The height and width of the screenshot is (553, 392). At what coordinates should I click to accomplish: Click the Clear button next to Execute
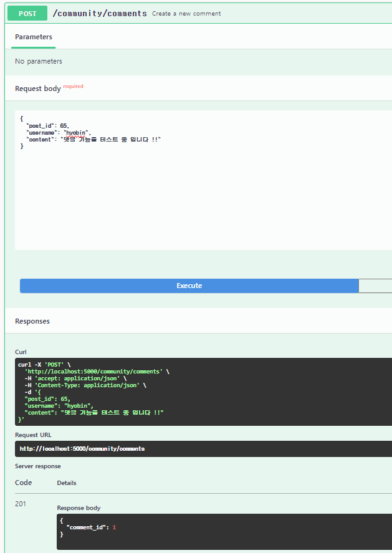(x=375, y=286)
